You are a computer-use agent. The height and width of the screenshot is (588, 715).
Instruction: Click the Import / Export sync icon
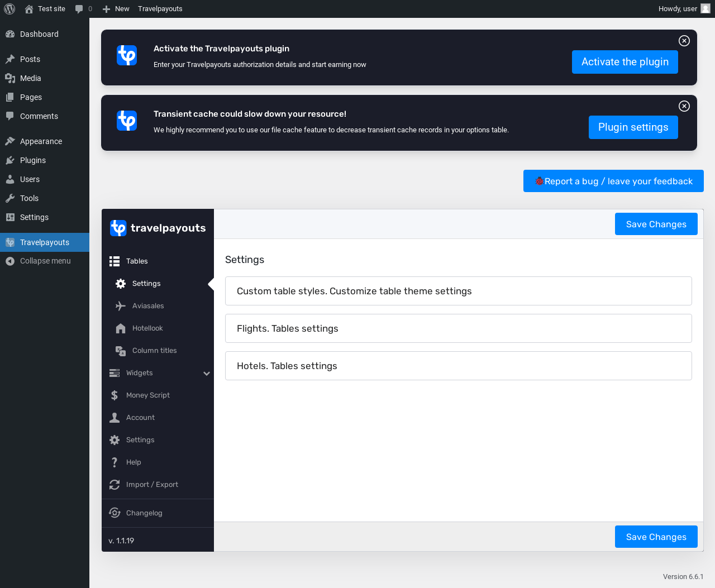point(115,485)
